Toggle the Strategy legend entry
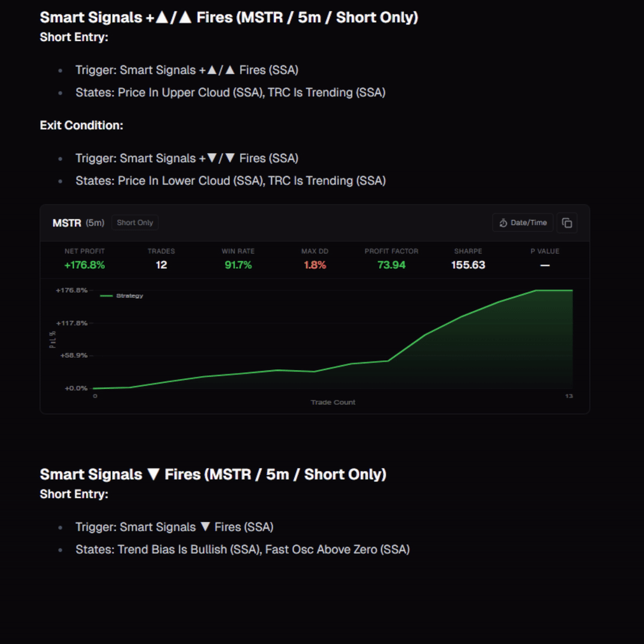Image resolution: width=644 pixels, height=644 pixels. 122,296
